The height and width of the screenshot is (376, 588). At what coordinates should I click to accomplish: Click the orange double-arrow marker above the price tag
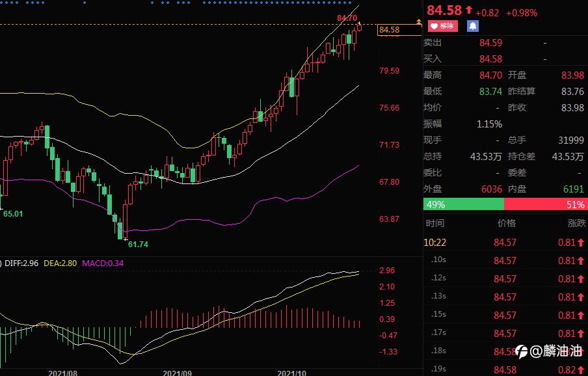click(x=419, y=21)
